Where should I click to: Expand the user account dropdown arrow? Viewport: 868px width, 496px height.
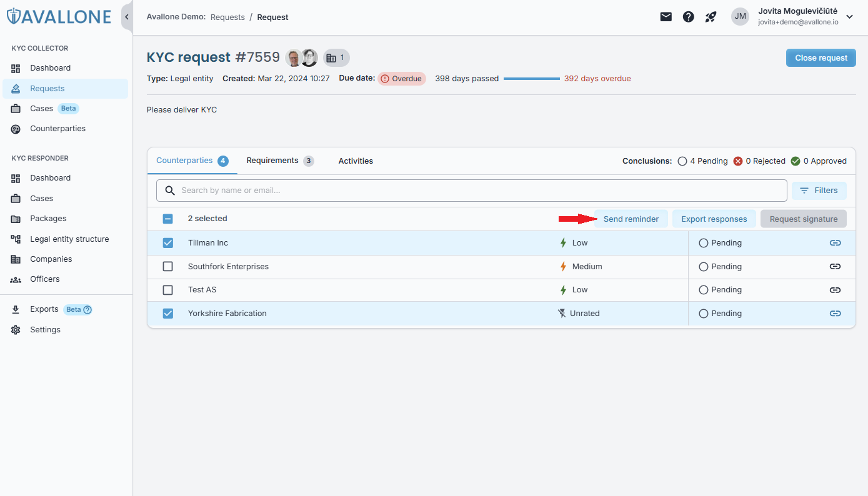pyautogui.click(x=849, y=17)
